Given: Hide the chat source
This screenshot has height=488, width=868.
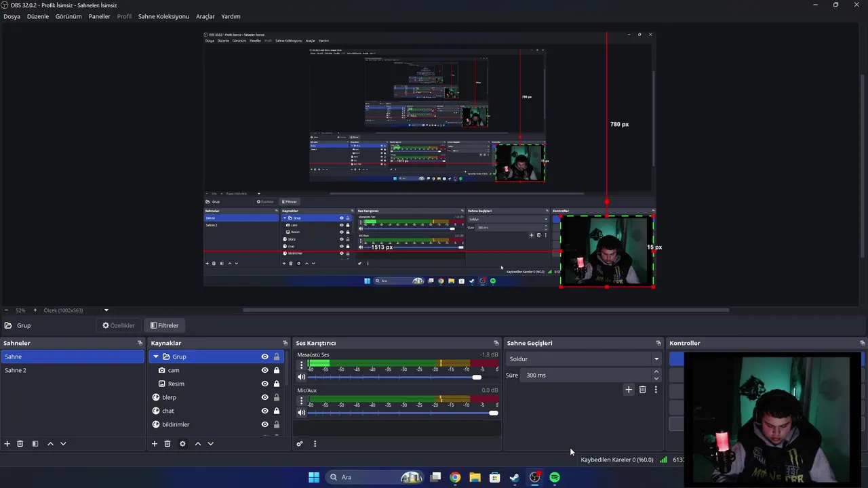Looking at the screenshot, I should tap(265, 411).
